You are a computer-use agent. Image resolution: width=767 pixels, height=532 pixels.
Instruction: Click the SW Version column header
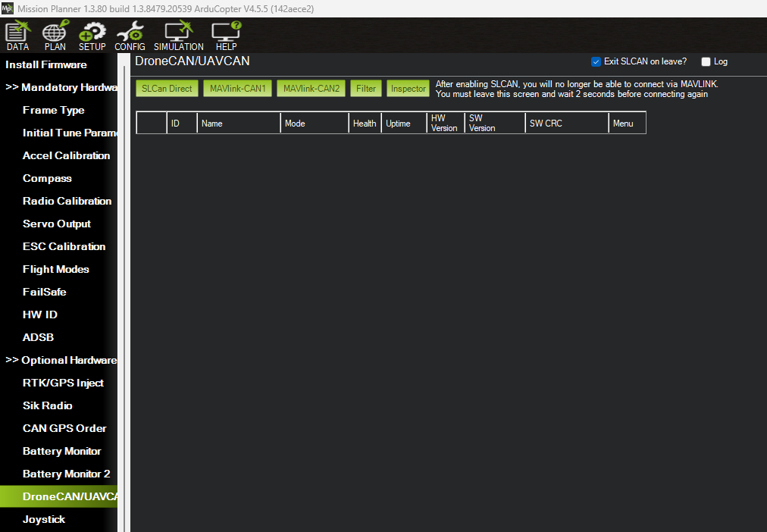[x=495, y=123]
